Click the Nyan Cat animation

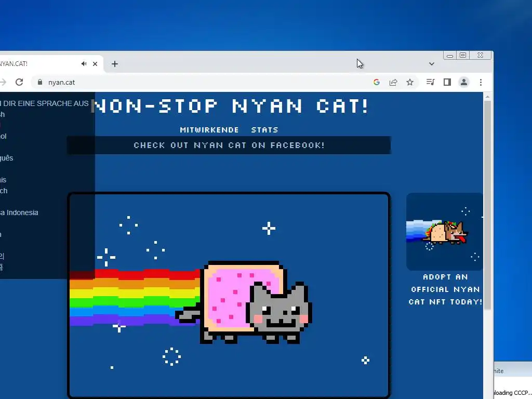(229, 295)
